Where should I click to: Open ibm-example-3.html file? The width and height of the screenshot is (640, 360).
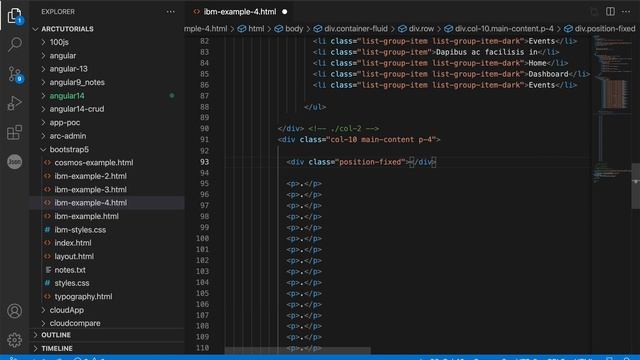(91, 189)
